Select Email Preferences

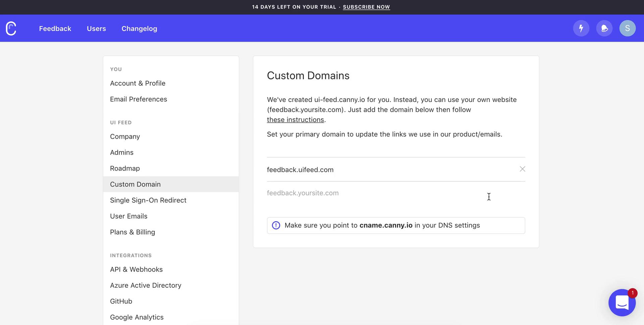(x=139, y=99)
